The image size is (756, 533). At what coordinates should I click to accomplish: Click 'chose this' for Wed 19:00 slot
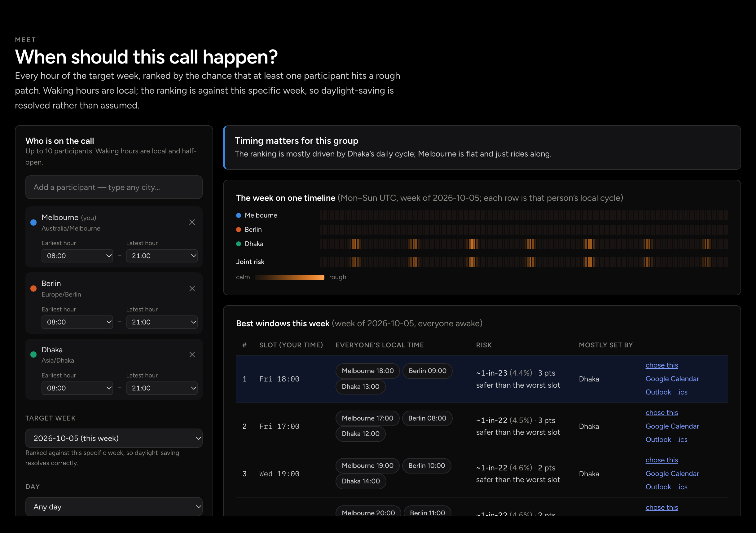click(661, 460)
